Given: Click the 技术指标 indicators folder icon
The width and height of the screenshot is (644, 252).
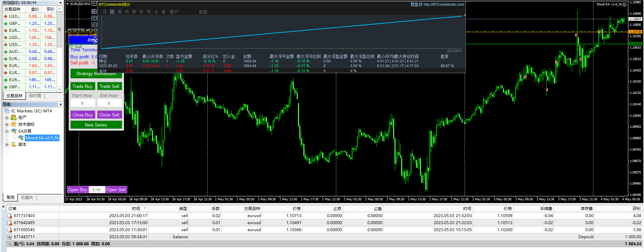Looking at the screenshot, I should point(14,124).
